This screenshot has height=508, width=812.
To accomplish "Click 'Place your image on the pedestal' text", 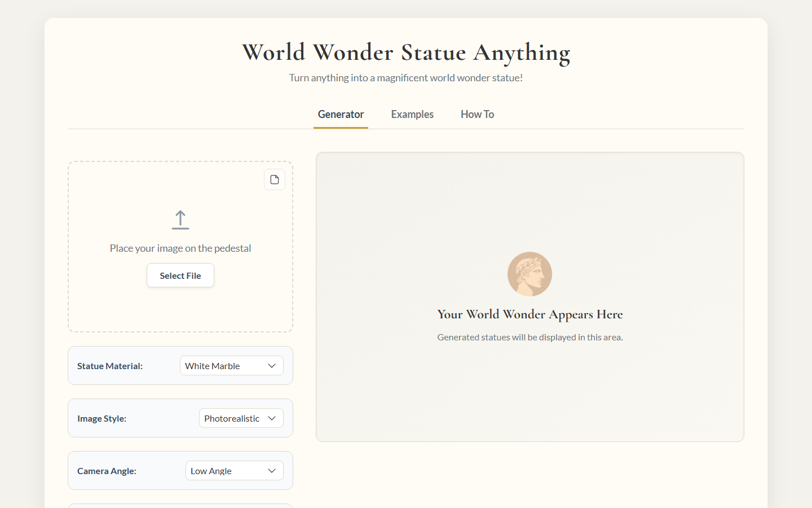I will tap(180, 248).
